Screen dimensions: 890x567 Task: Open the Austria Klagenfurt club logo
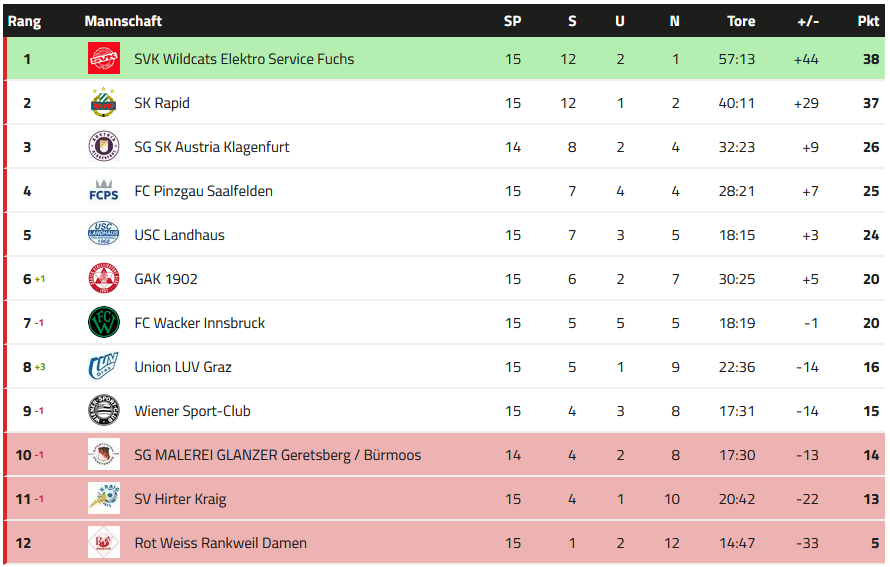pyautogui.click(x=103, y=147)
